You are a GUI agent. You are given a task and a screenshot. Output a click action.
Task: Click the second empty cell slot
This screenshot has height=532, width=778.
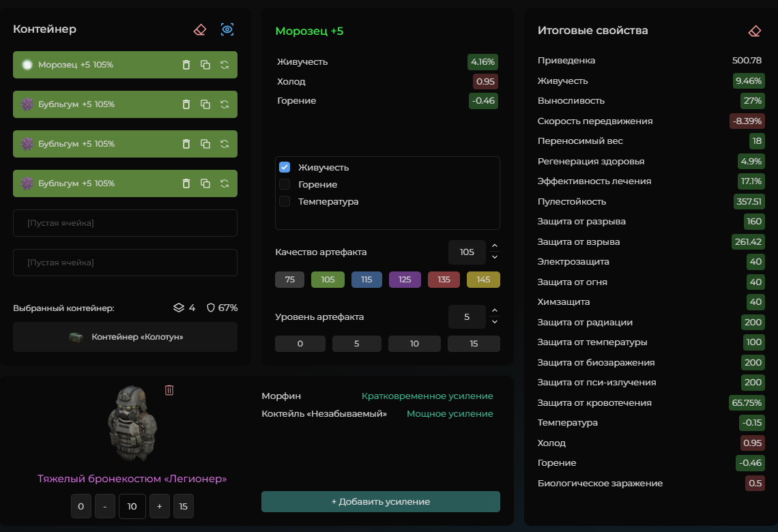[x=125, y=263]
